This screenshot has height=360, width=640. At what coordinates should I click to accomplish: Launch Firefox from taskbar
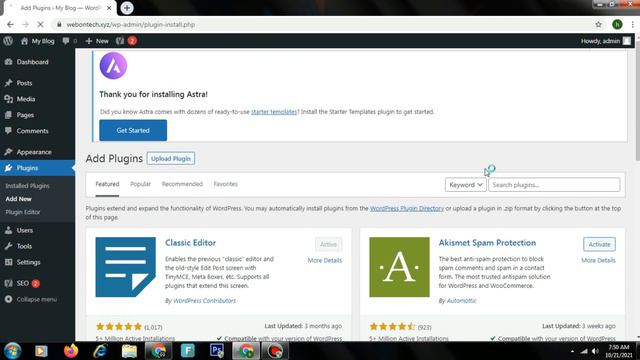pos(71,351)
